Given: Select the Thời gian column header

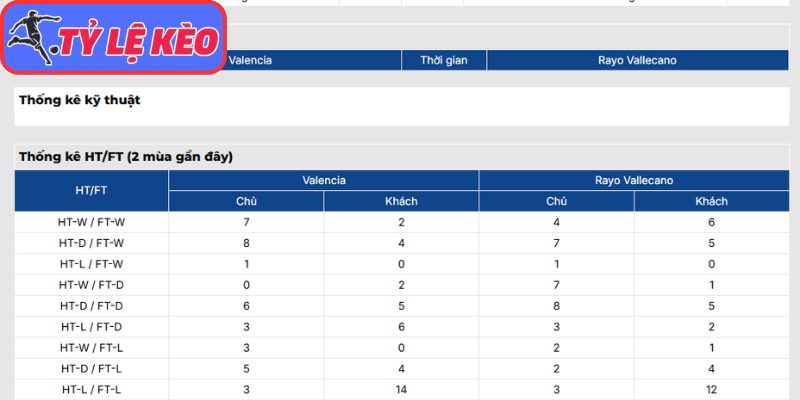Looking at the screenshot, I should [x=444, y=60].
